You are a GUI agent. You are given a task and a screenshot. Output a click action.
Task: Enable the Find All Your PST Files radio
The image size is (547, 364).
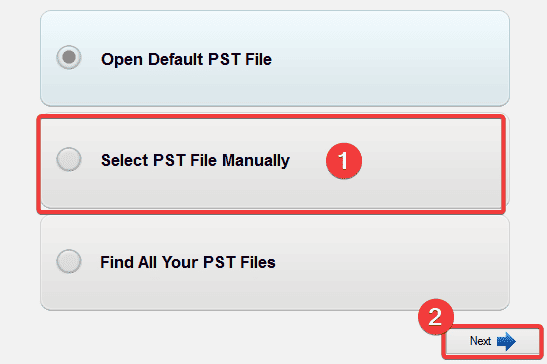[69, 261]
